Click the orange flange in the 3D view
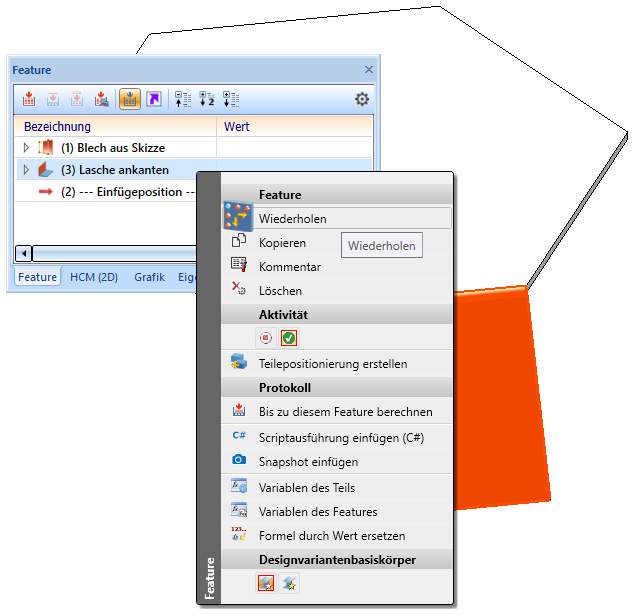Screen dimensions: 633x615 click(x=499, y=398)
